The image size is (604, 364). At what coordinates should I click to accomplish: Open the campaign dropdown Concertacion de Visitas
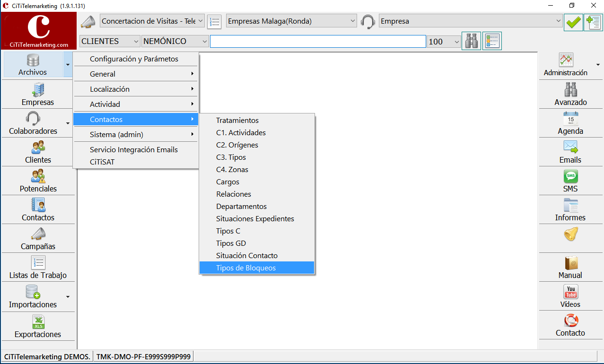tap(152, 21)
